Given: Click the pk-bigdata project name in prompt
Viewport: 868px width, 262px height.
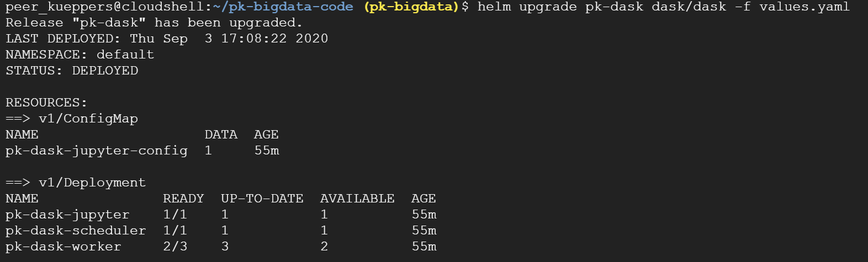Looking at the screenshot, I should pyautogui.click(x=411, y=7).
